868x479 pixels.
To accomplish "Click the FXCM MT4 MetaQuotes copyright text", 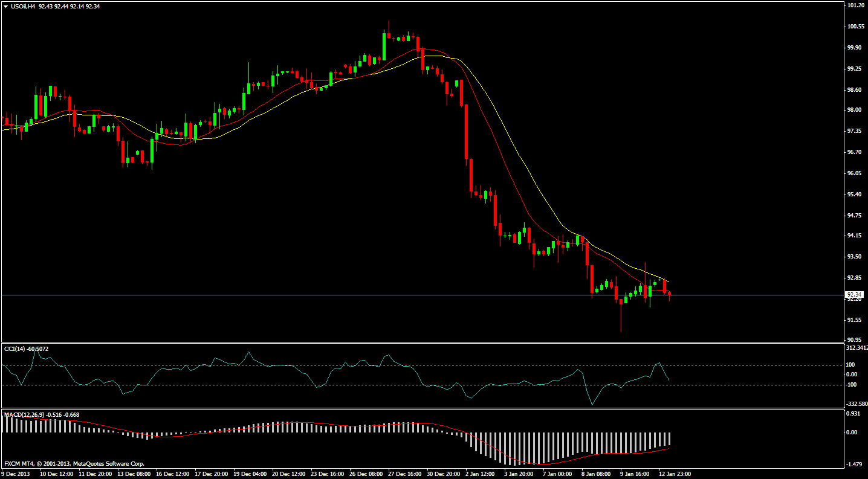I will 74,464.
